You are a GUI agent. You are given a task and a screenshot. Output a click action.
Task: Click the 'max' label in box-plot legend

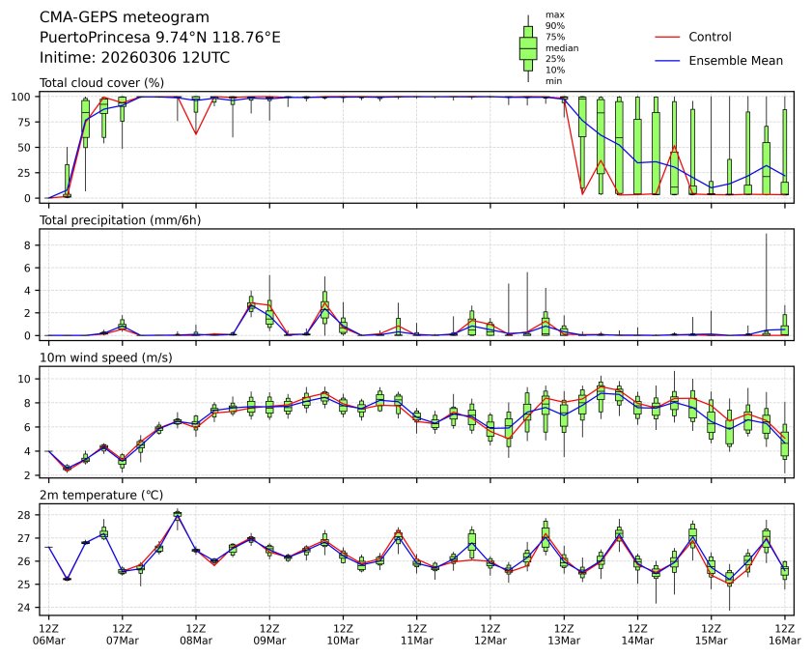554,14
